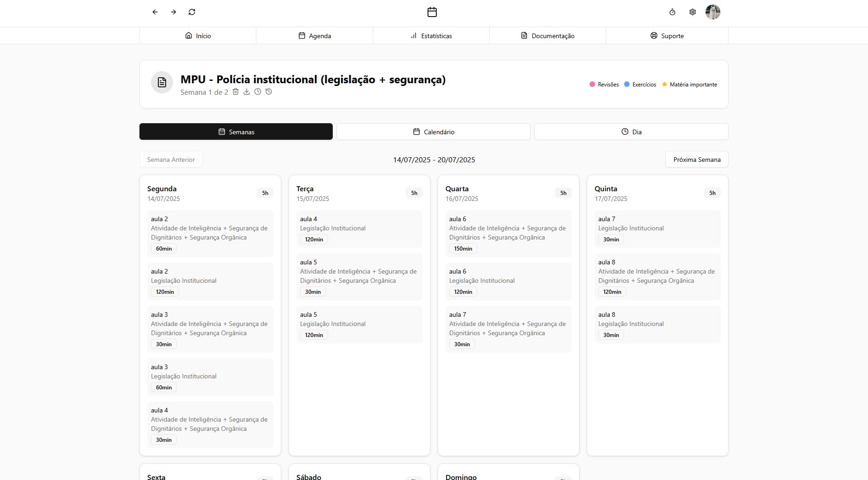Click the plan title MPU - Polícia institucional
The height and width of the screenshot is (480, 868).
click(313, 80)
